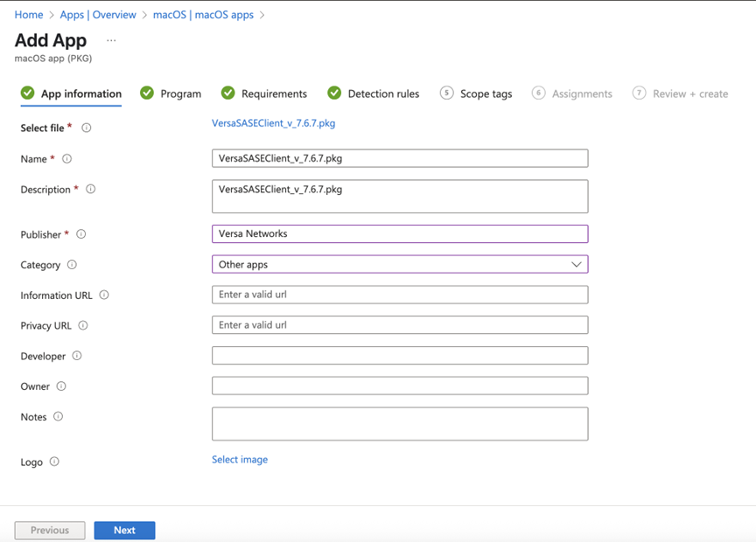
Task: Click the Information URL input field
Action: [400, 295]
